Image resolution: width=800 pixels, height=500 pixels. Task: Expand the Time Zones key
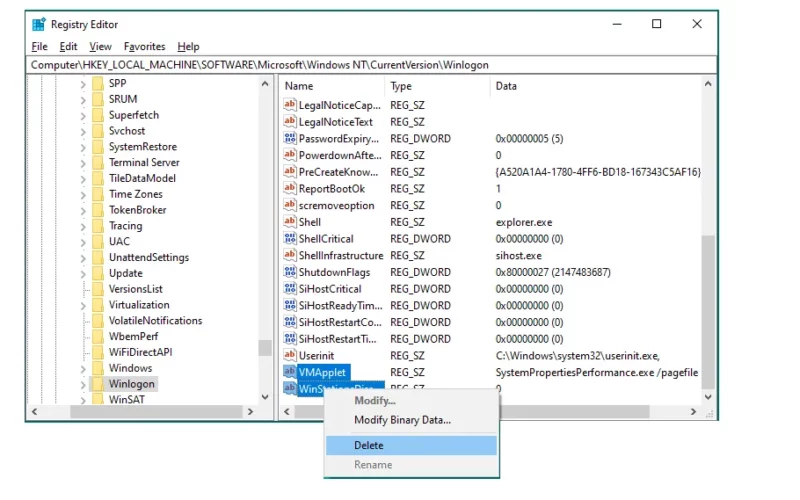[83, 195]
